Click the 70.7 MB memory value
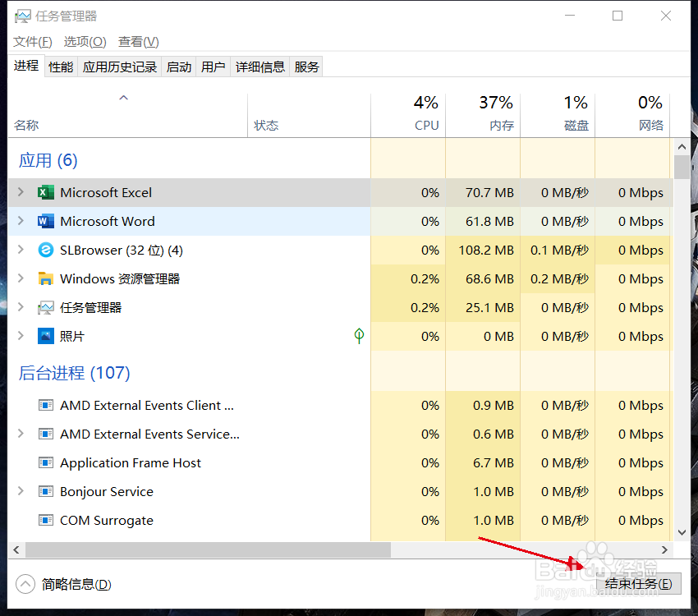The width and height of the screenshot is (698, 616). coord(489,193)
